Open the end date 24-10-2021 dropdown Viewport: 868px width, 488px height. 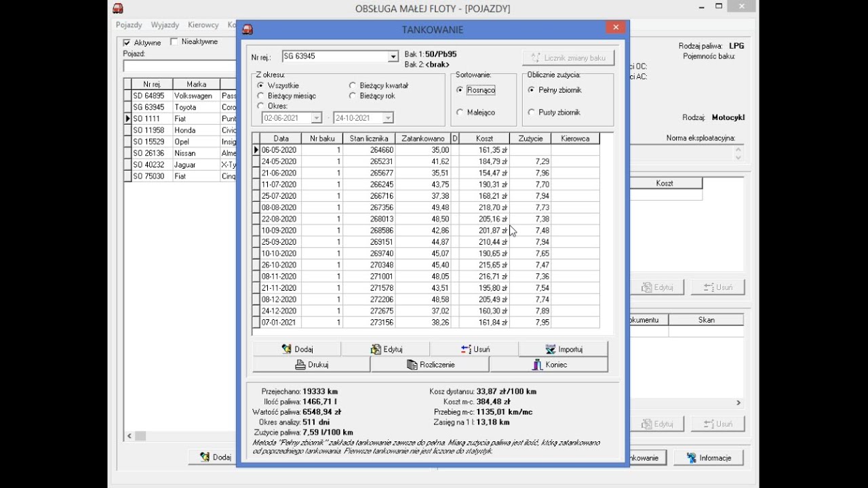point(388,118)
